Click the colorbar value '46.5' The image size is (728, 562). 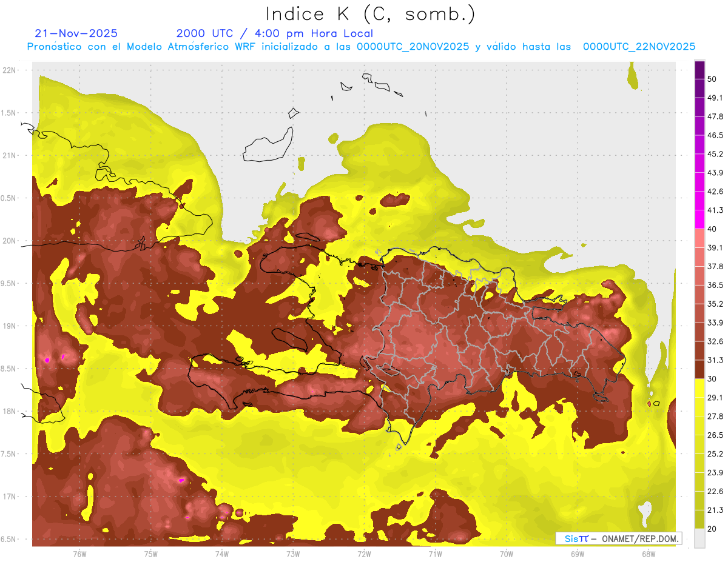[715, 136]
